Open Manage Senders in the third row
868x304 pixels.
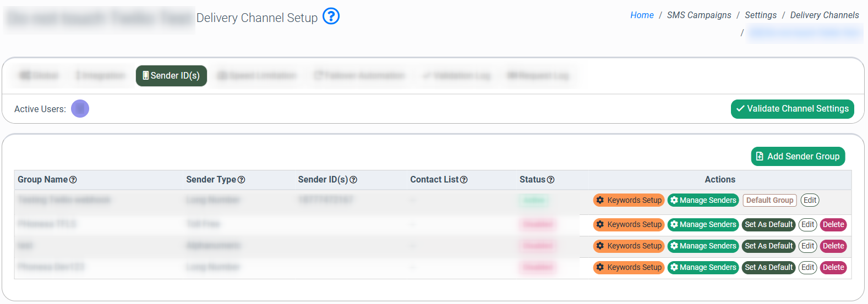(x=703, y=246)
